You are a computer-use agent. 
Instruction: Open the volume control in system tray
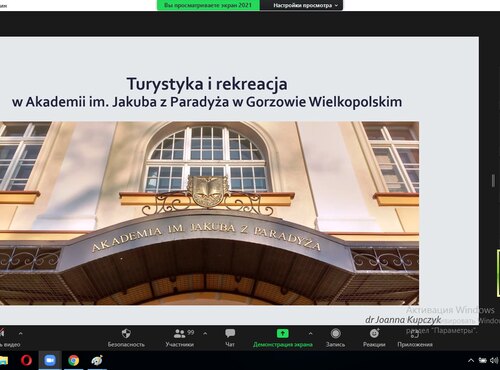(494, 360)
